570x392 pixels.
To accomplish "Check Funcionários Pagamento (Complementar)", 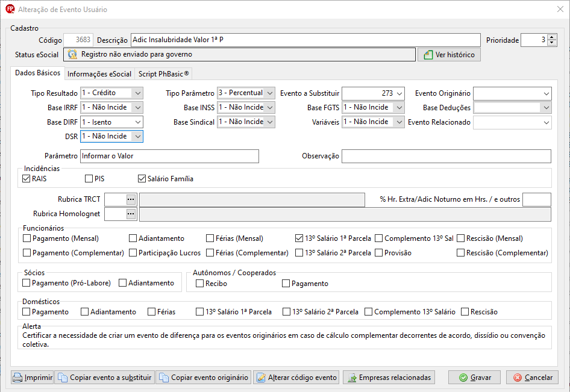I will [x=27, y=253].
